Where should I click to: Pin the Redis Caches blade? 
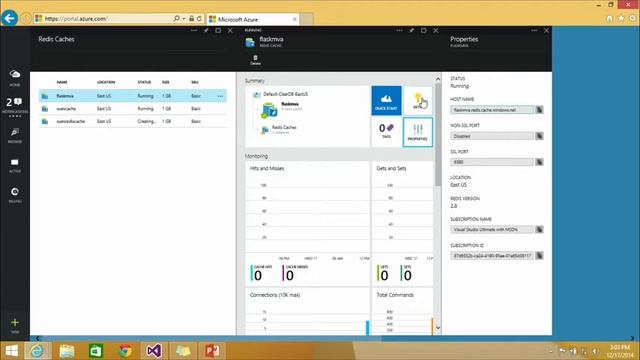[206, 31]
